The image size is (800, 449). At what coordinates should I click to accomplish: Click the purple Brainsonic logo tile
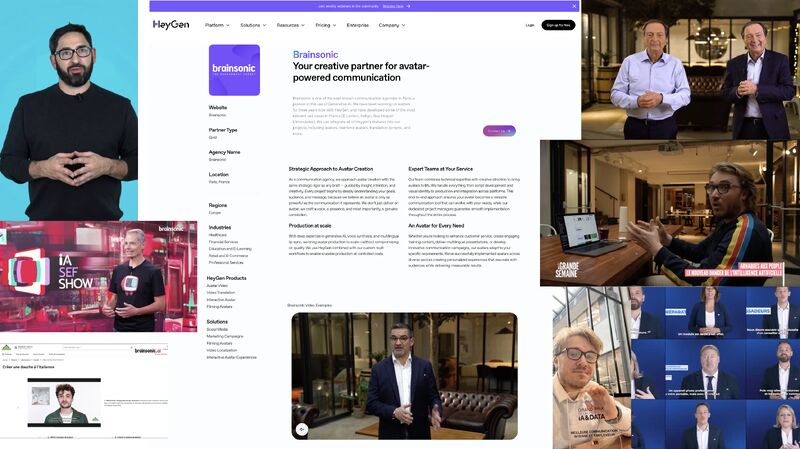coord(234,70)
